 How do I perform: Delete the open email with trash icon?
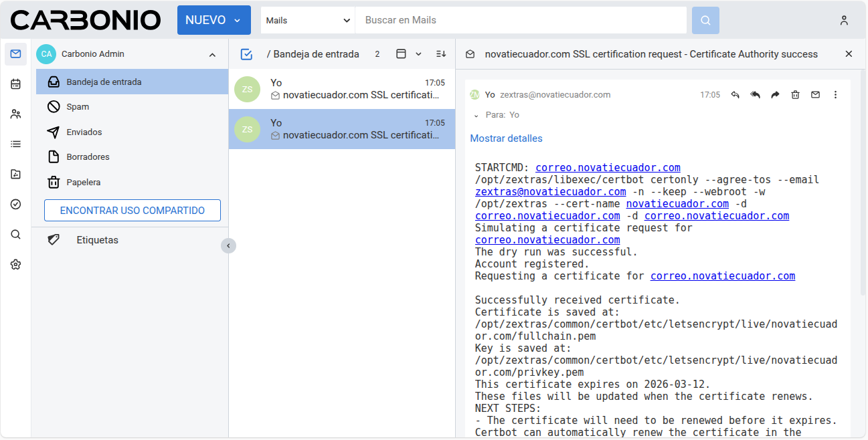795,95
